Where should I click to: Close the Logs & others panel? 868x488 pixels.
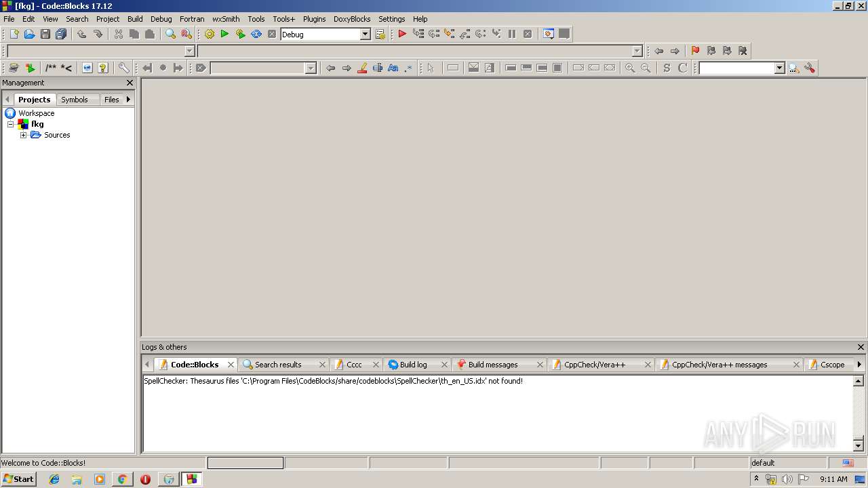pos(861,347)
